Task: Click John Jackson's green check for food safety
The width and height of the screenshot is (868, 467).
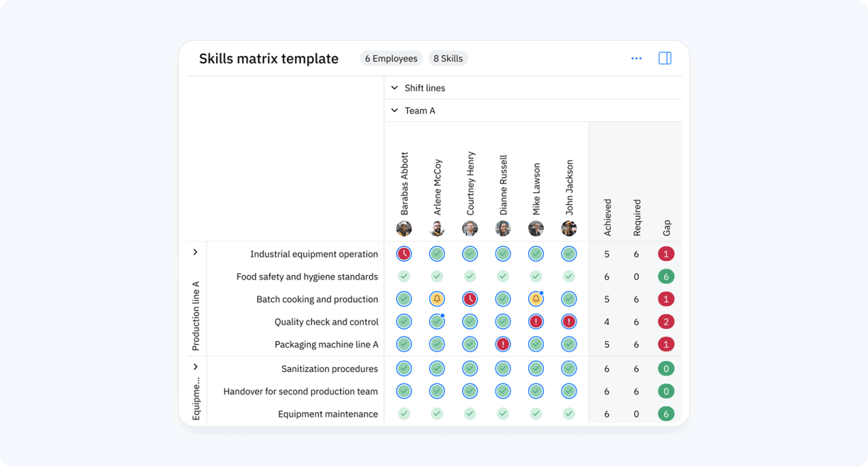Action: [x=568, y=276]
